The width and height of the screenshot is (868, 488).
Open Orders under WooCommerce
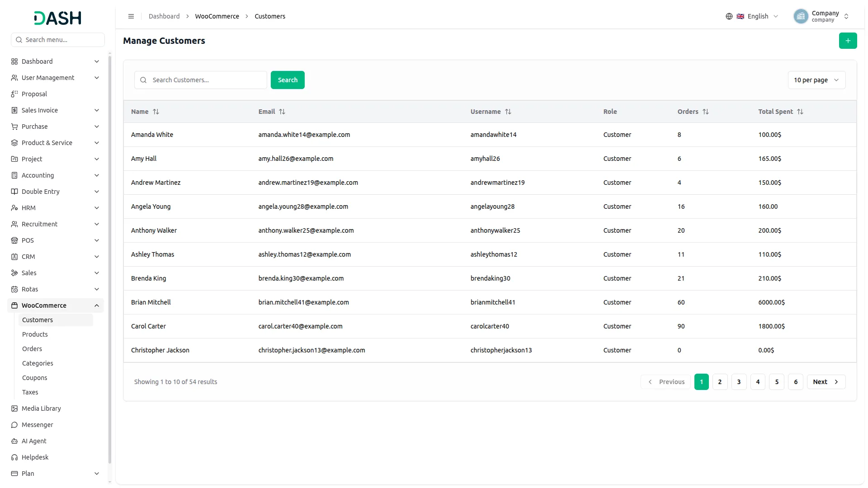tap(32, 349)
